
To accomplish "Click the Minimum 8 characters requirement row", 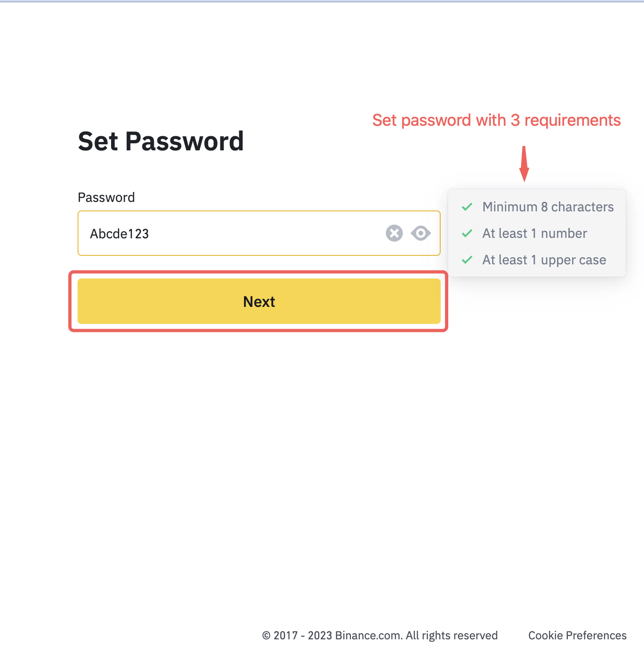I will click(548, 207).
